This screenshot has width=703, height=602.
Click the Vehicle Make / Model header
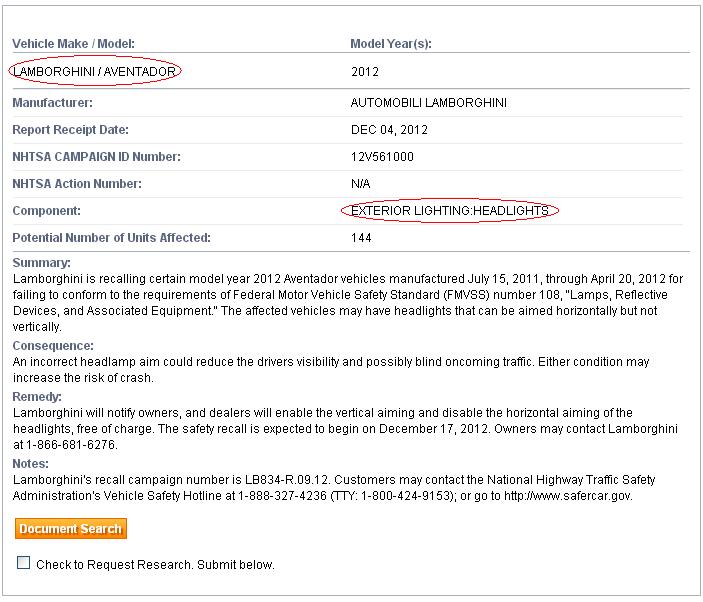(73, 44)
